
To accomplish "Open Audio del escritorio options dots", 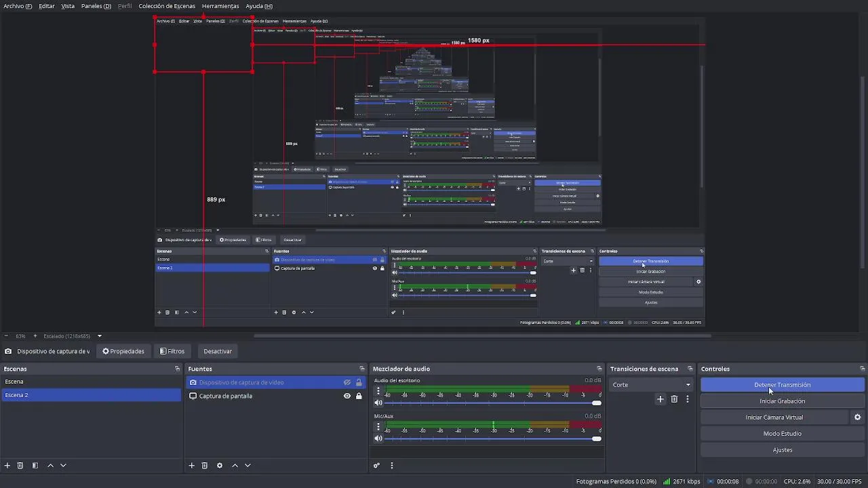I will pyautogui.click(x=378, y=391).
